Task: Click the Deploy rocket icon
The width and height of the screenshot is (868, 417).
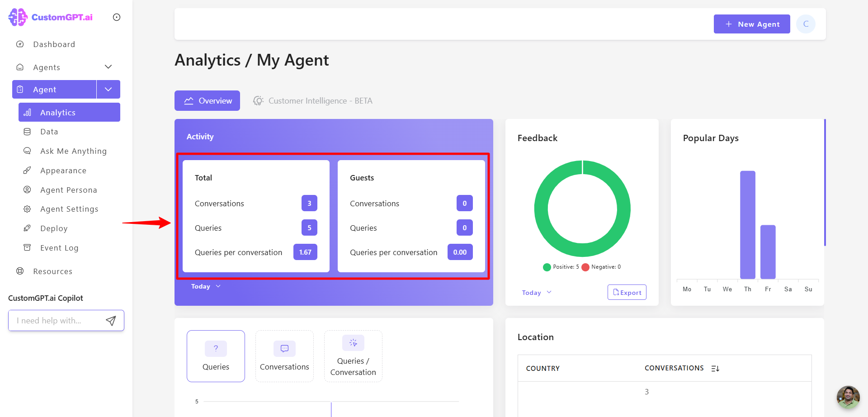Action: click(27, 228)
